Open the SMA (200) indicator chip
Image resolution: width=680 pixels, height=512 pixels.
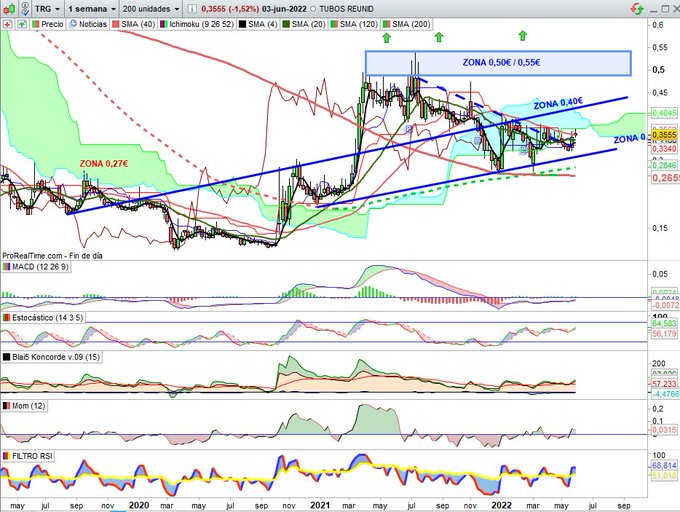[x=406, y=24]
